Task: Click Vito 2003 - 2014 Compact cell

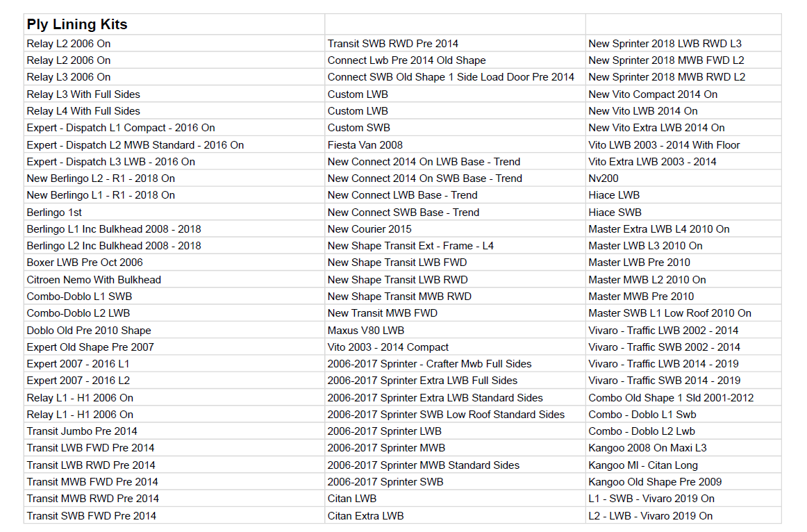Action: click(388, 347)
